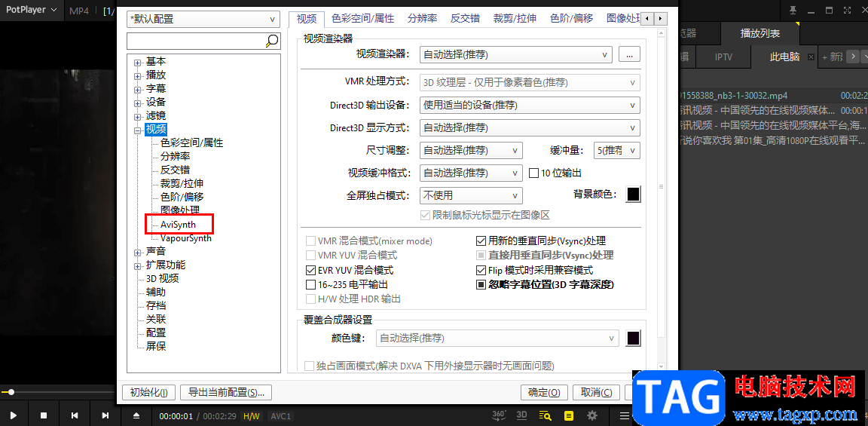Click the yellow subtitle/chapter icon
Image resolution: width=868 pixels, height=426 pixels.
pos(569,415)
